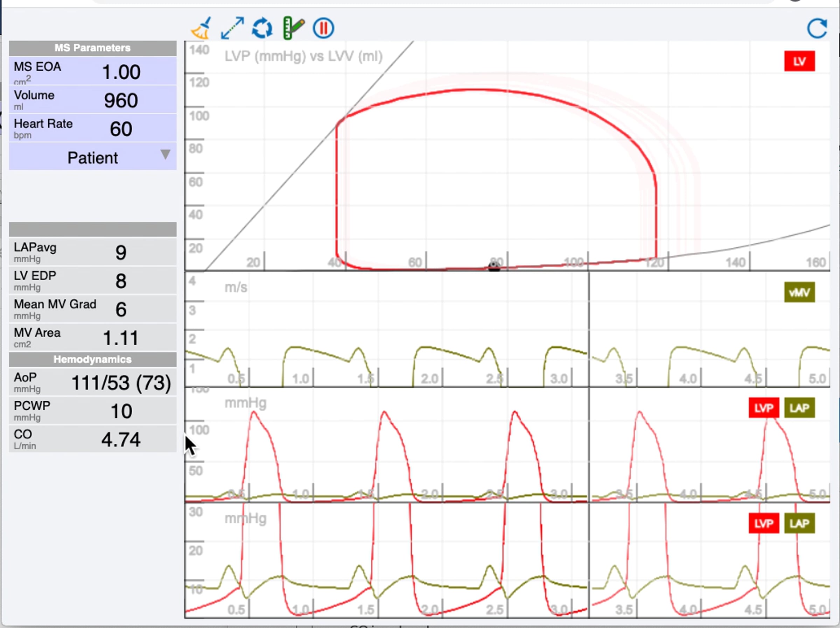Select the Heart Rate value 60
This screenshot has height=628, width=840.
pos(121,129)
